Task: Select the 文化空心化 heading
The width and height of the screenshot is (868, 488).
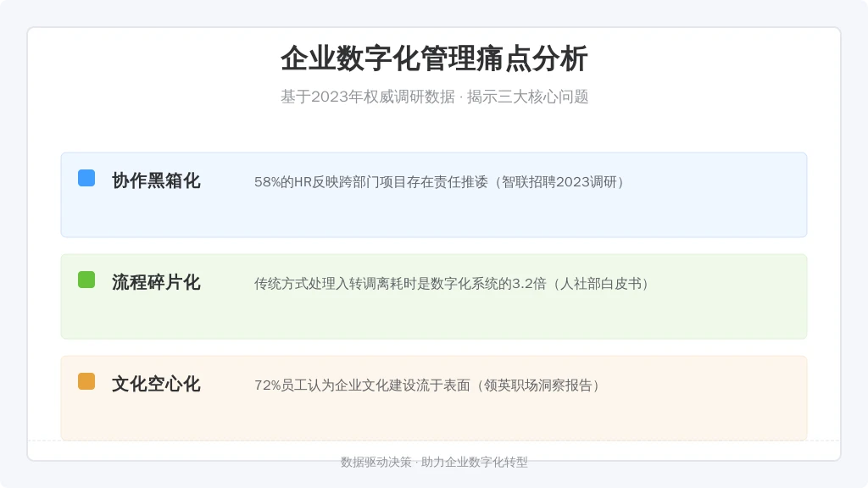Action: pyautogui.click(x=156, y=385)
